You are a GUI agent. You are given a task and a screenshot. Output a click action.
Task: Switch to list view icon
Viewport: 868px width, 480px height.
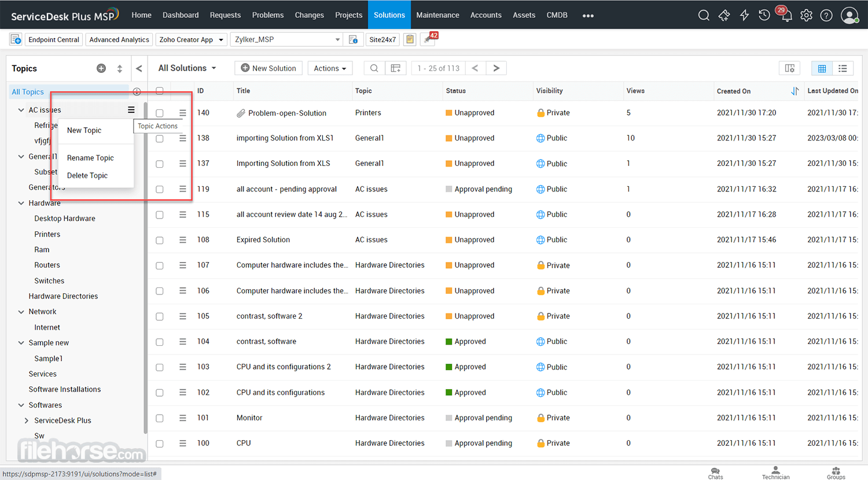pyautogui.click(x=843, y=68)
